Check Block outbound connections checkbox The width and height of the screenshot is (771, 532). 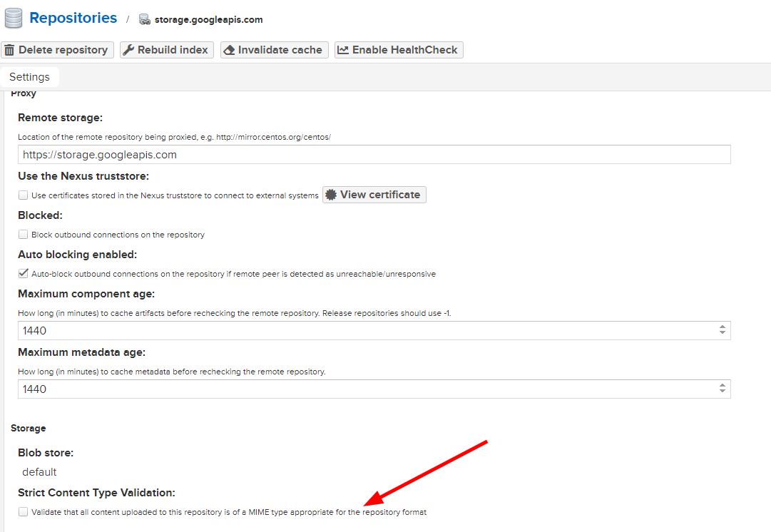tap(23, 235)
